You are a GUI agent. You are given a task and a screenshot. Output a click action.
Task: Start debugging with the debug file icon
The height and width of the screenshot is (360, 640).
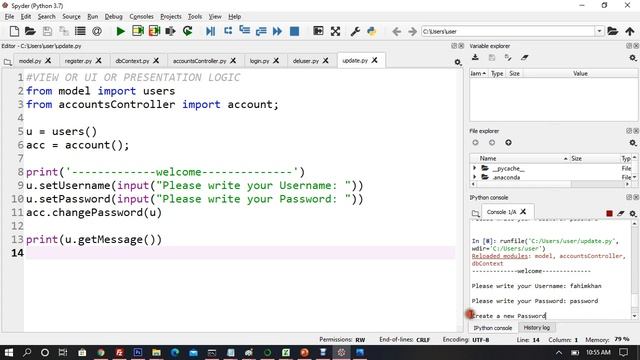coord(211,31)
